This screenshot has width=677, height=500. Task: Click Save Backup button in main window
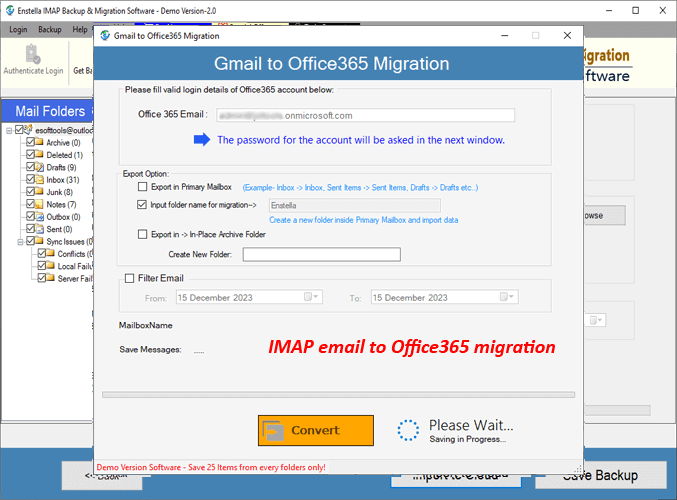[601, 475]
